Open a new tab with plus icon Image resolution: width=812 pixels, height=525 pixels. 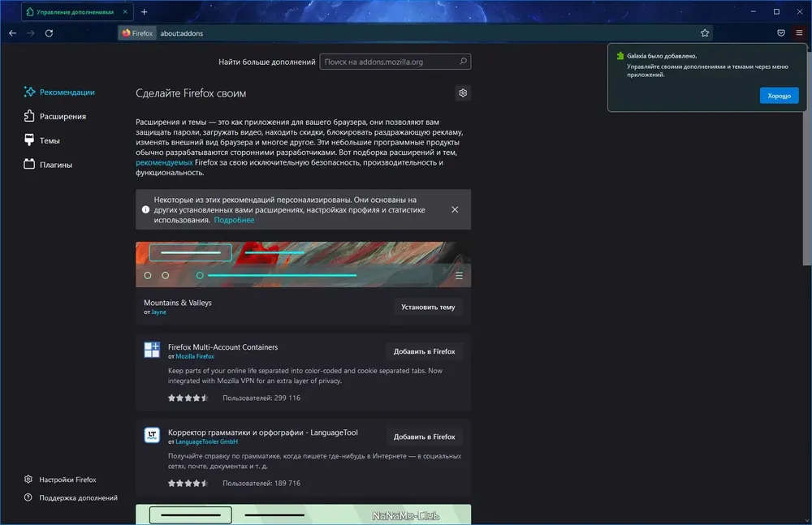click(145, 11)
